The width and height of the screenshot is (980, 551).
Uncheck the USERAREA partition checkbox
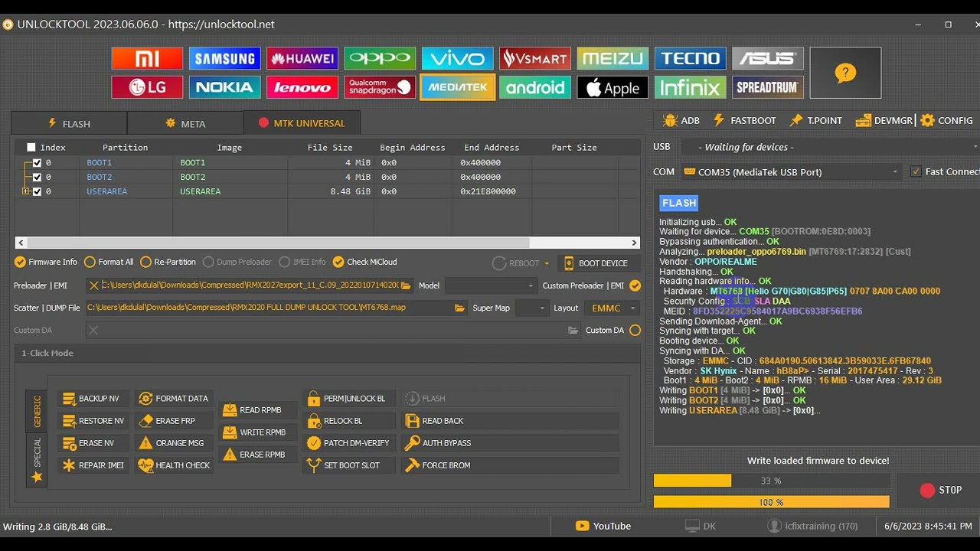point(37,192)
